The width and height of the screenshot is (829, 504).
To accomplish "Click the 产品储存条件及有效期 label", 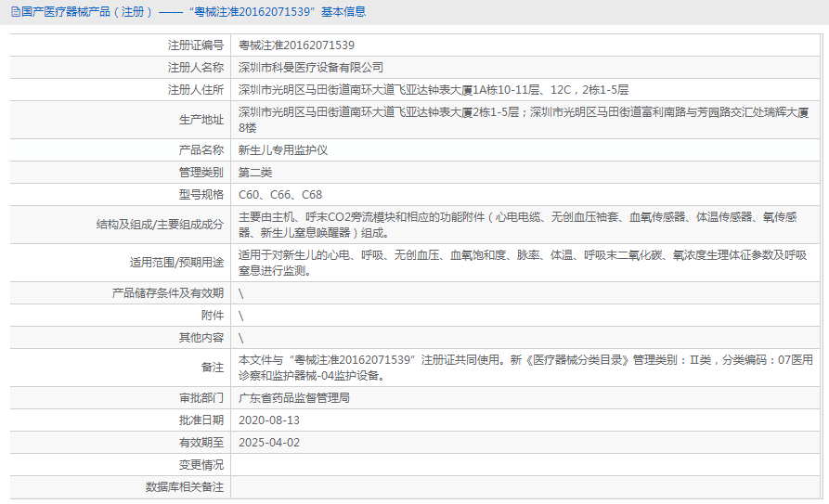I will pyautogui.click(x=168, y=293).
